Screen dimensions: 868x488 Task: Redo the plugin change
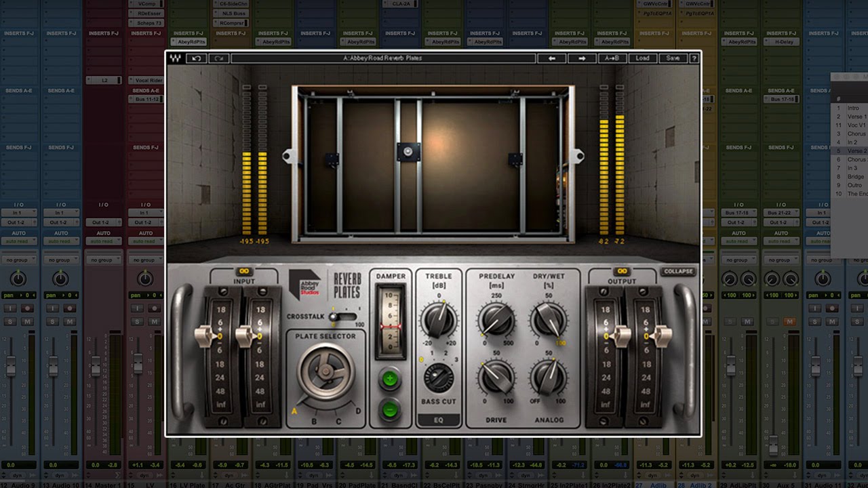coord(218,58)
